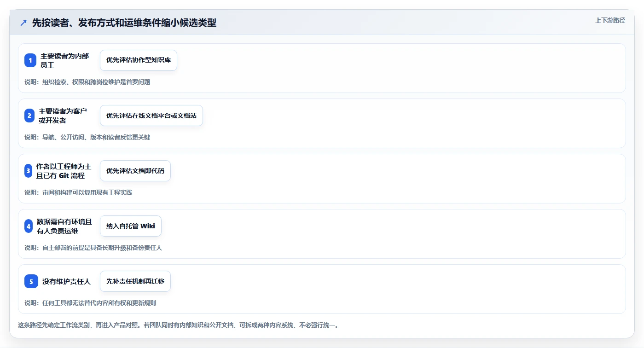Viewport: 644px width, 348px height.
Task: Click the heading 先按读者、发布方式和运维条件缩小候选类型
Action: click(x=124, y=23)
